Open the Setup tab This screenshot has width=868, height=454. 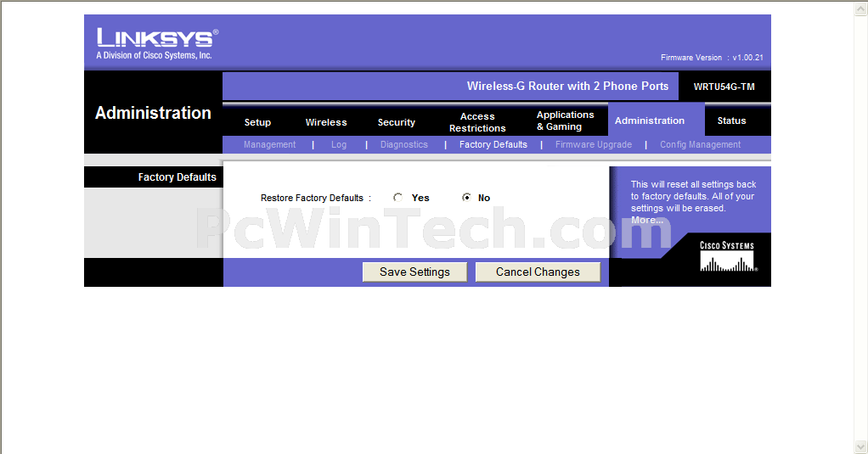pyautogui.click(x=257, y=122)
